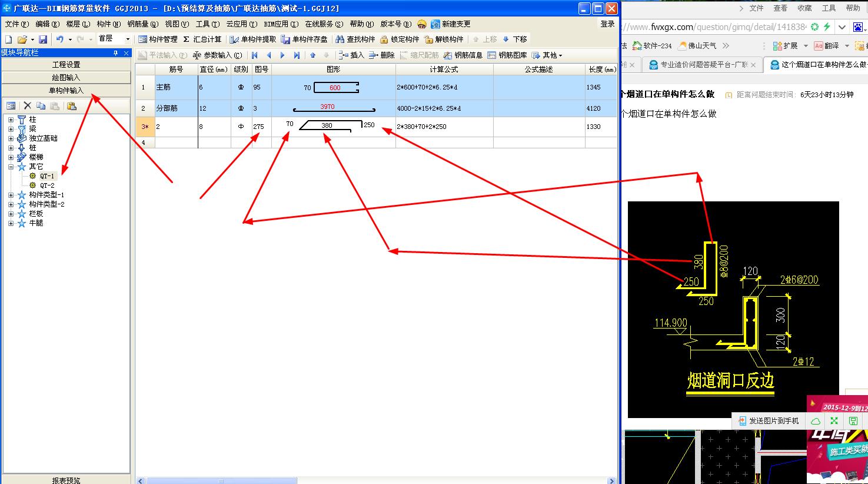Open the 首层 floor dropdown

point(128,39)
